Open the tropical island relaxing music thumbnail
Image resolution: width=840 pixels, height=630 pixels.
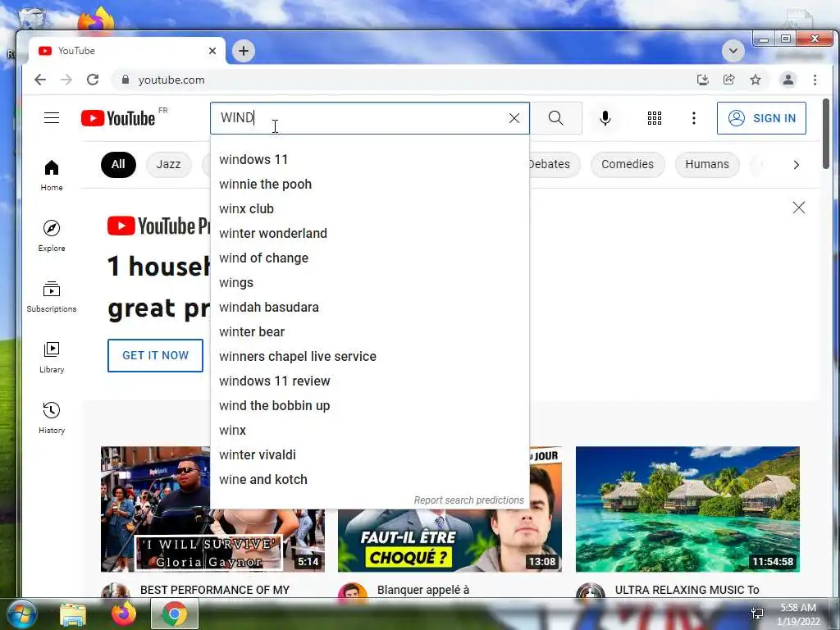pyautogui.click(x=687, y=509)
